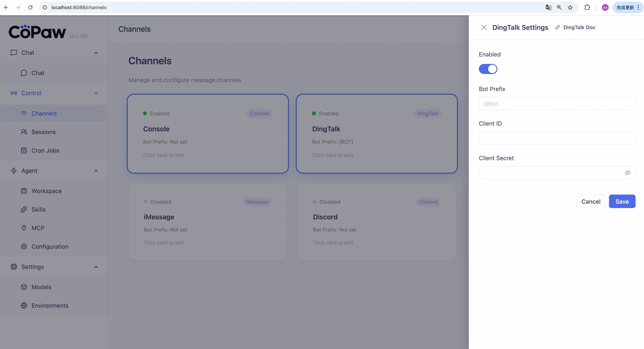Select Channels in the sidebar menu
Image resolution: width=644 pixels, height=349 pixels.
(x=44, y=113)
